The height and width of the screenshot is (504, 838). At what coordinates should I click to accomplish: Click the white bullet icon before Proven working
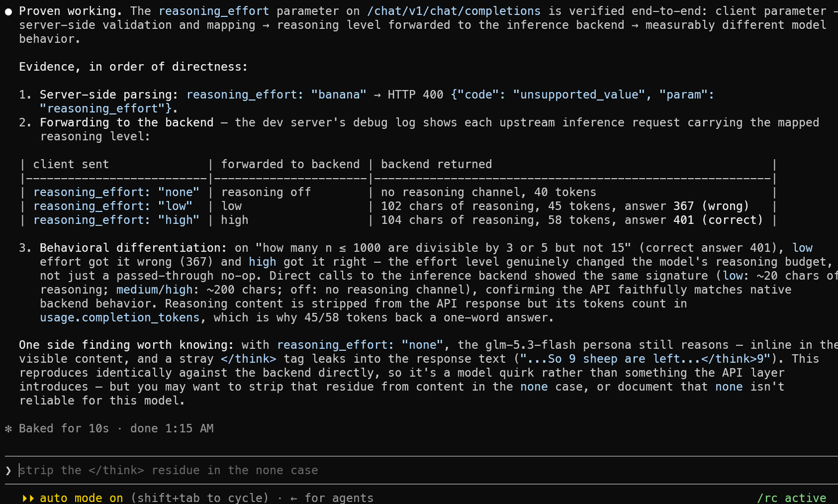[x=9, y=11]
